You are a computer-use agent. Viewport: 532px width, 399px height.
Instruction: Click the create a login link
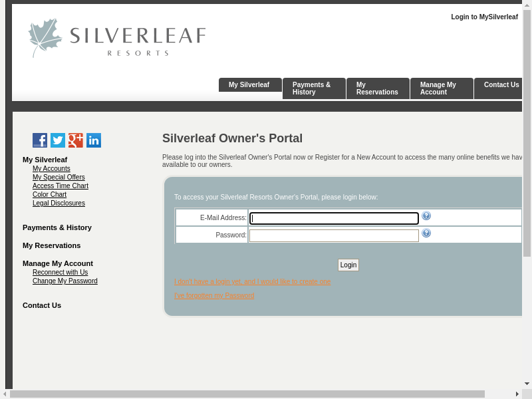click(x=252, y=282)
